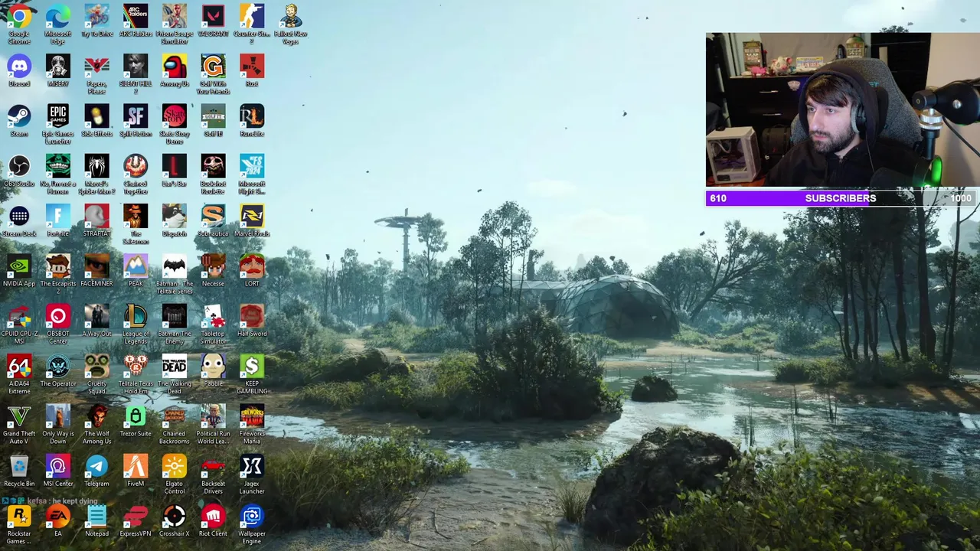Viewport: 980px width, 551px height.
Task: Select the Side Effects icon
Action: 96,120
